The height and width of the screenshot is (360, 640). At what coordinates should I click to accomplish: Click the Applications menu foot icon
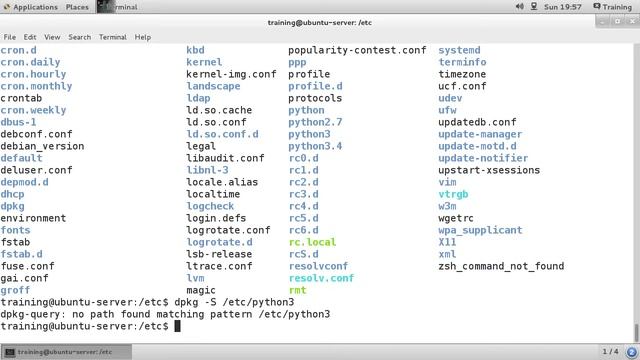coord(7,7)
